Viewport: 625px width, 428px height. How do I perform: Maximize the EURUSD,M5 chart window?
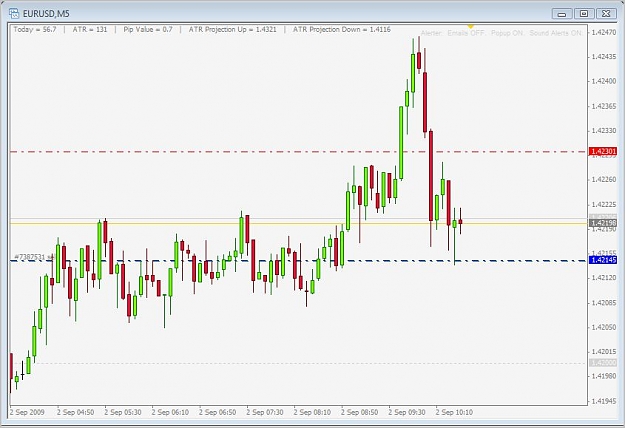[584, 14]
